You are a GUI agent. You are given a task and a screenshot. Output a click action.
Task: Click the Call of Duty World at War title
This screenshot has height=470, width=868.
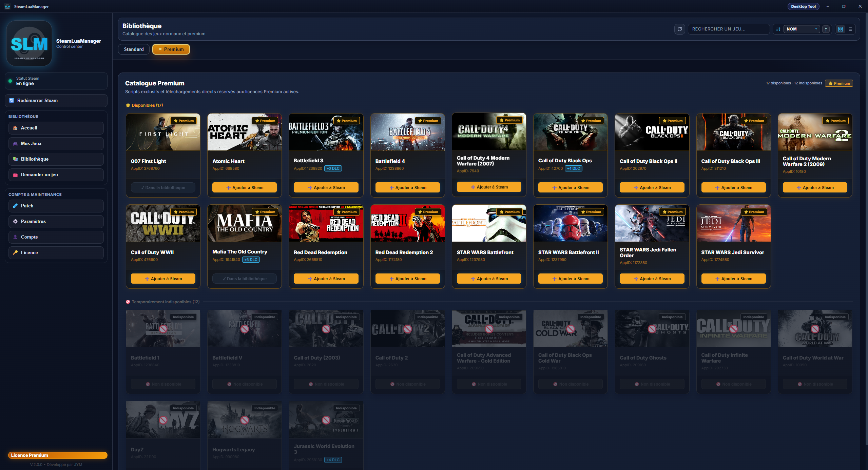coord(813,358)
